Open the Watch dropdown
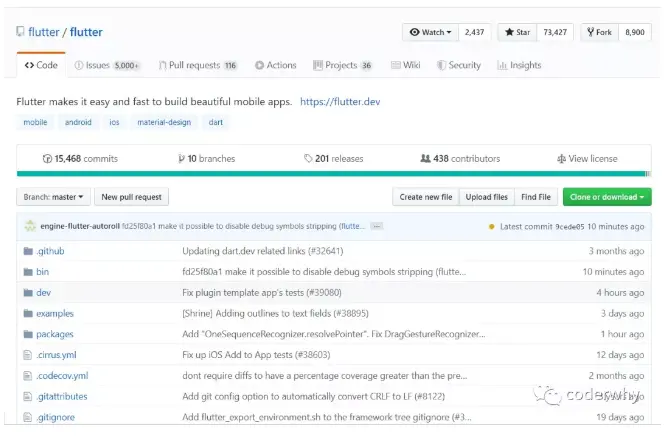The height and width of the screenshot is (445, 667). click(x=430, y=32)
